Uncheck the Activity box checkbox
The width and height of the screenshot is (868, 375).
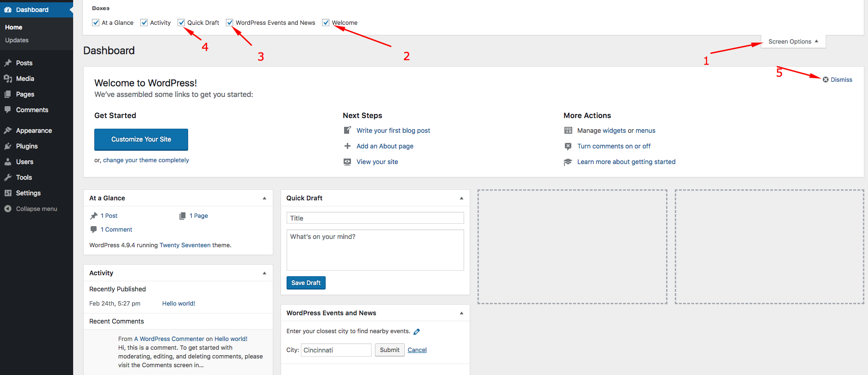tap(144, 23)
